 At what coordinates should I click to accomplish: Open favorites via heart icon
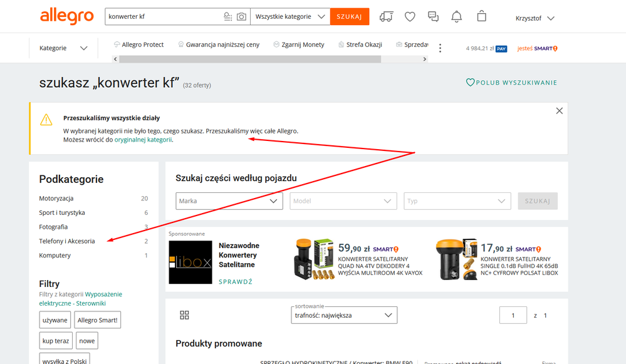point(410,17)
